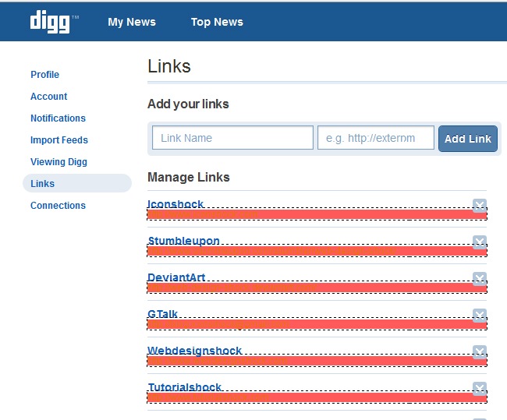This screenshot has height=420, width=507.
Task: Remove the Webdesignshock link entry
Action: pos(480,352)
